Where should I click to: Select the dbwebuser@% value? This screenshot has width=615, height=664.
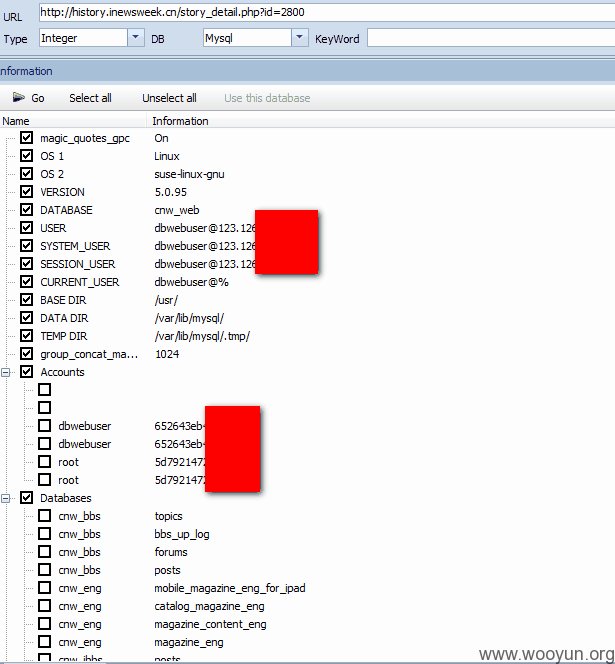pos(191,282)
